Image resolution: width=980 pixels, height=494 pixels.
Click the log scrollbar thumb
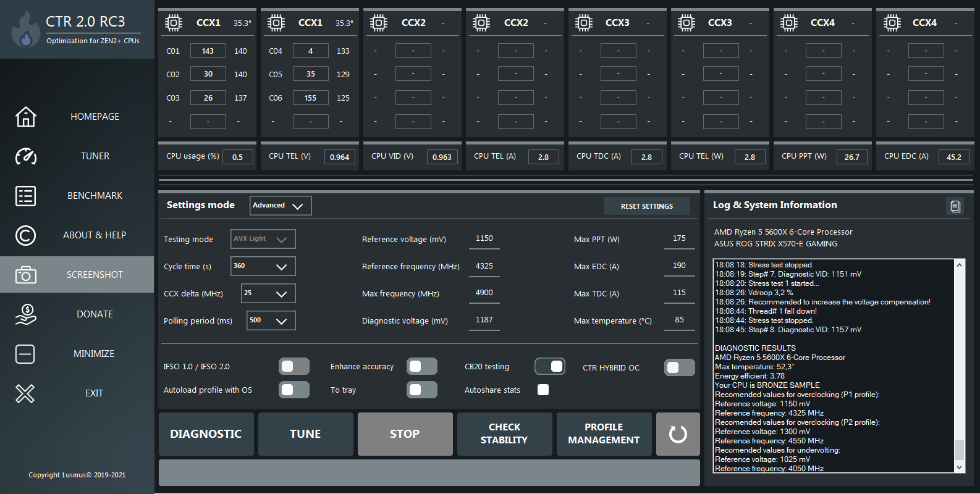tap(959, 450)
